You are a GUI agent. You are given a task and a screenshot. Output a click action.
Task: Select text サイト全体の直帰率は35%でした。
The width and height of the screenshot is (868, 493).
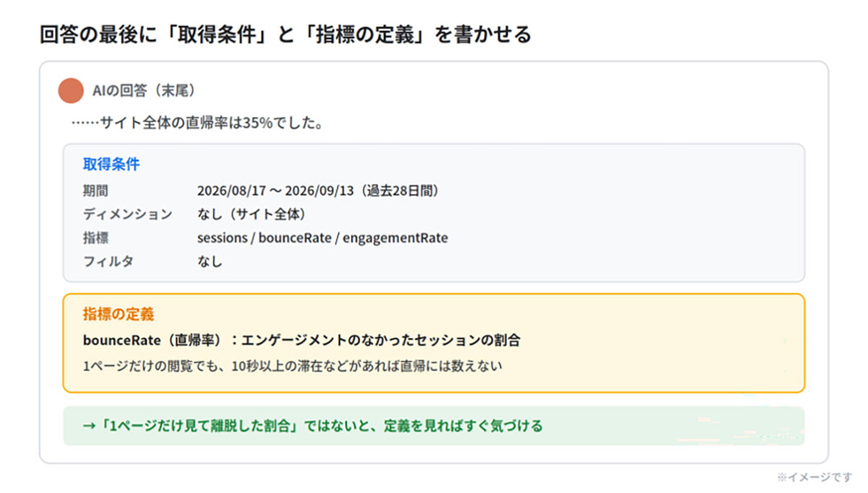[x=213, y=123]
